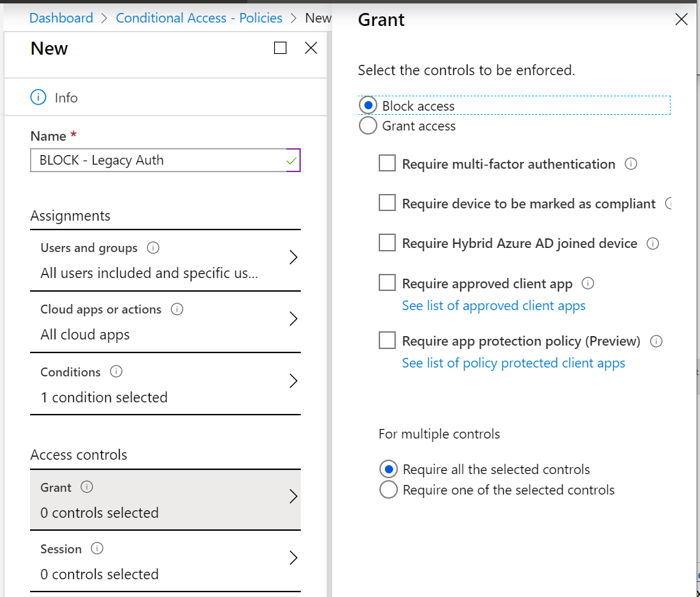The width and height of the screenshot is (700, 597).
Task: Open See list of approved client apps
Action: point(494,305)
